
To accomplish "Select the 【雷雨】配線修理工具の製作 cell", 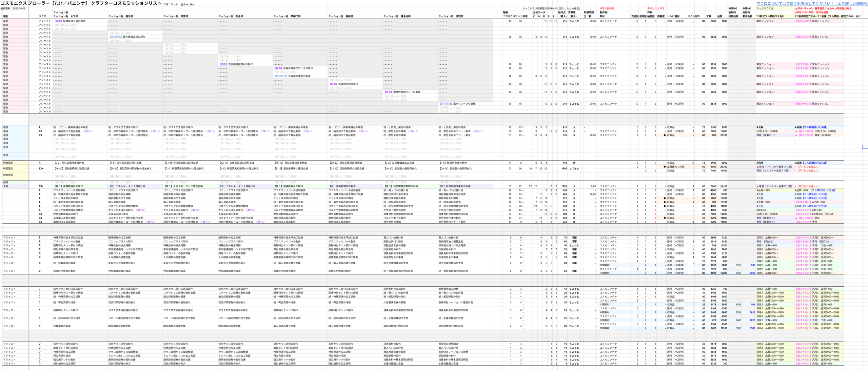I will tap(70, 21).
